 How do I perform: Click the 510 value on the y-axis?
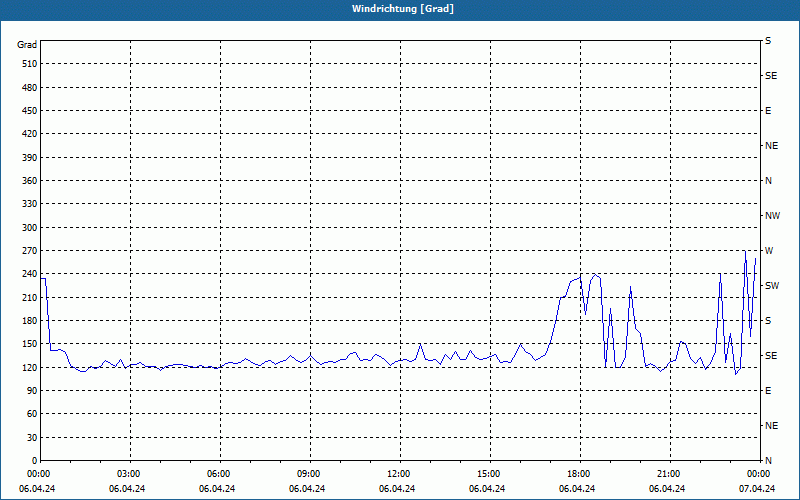coord(29,64)
